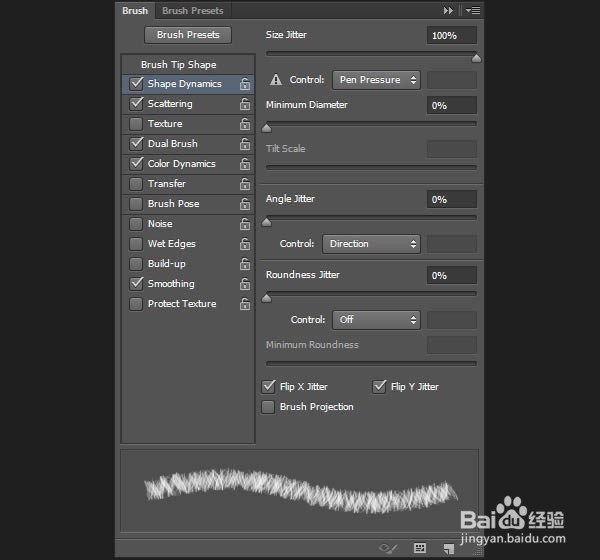Image resolution: width=600 pixels, height=560 pixels.
Task: Enable Build-up checkbox
Action: pos(136,264)
